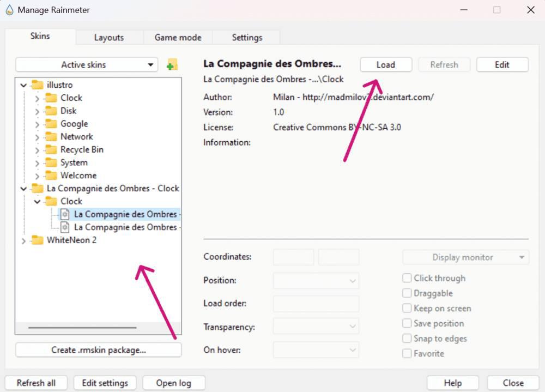Click the first Coordinates input field
This screenshot has width=545, height=392.
(x=293, y=257)
